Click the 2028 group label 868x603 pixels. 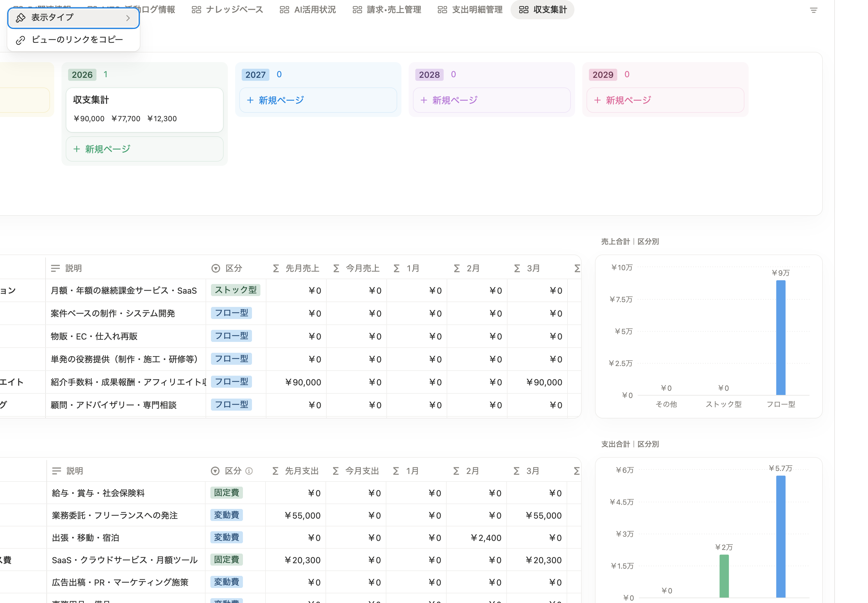tap(429, 75)
